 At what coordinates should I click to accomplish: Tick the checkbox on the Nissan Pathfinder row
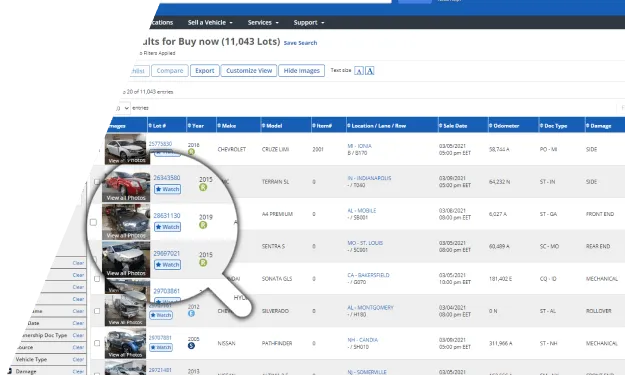coord(97,343)
